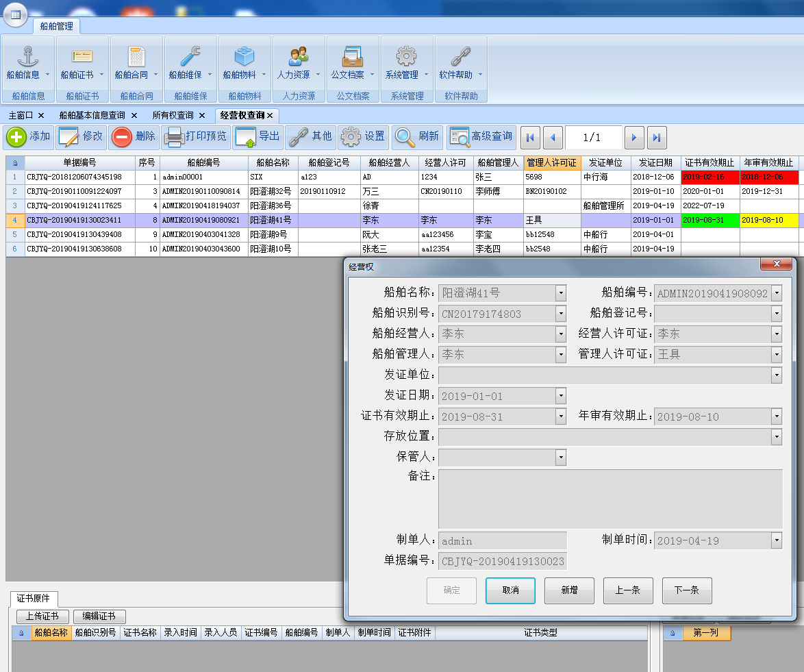Click the 上传证书 button
The image size is (804, 672).
tap(42, 616)
